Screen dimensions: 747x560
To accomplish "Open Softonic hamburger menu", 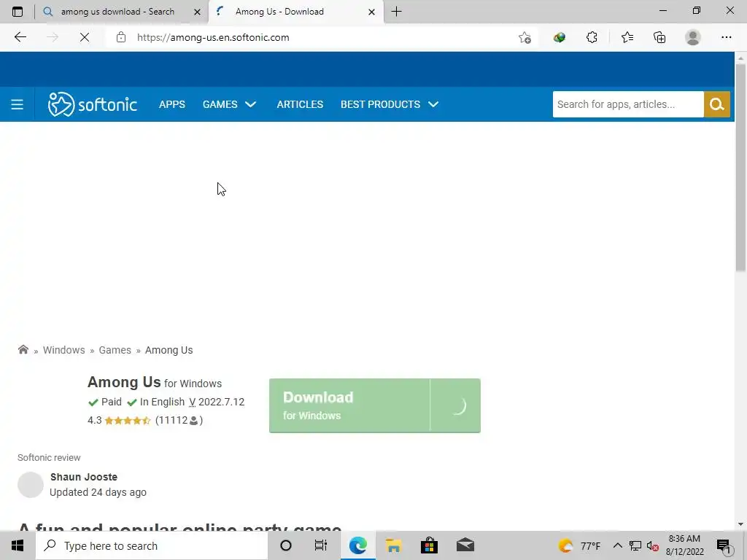I will [x=18, y=104].
